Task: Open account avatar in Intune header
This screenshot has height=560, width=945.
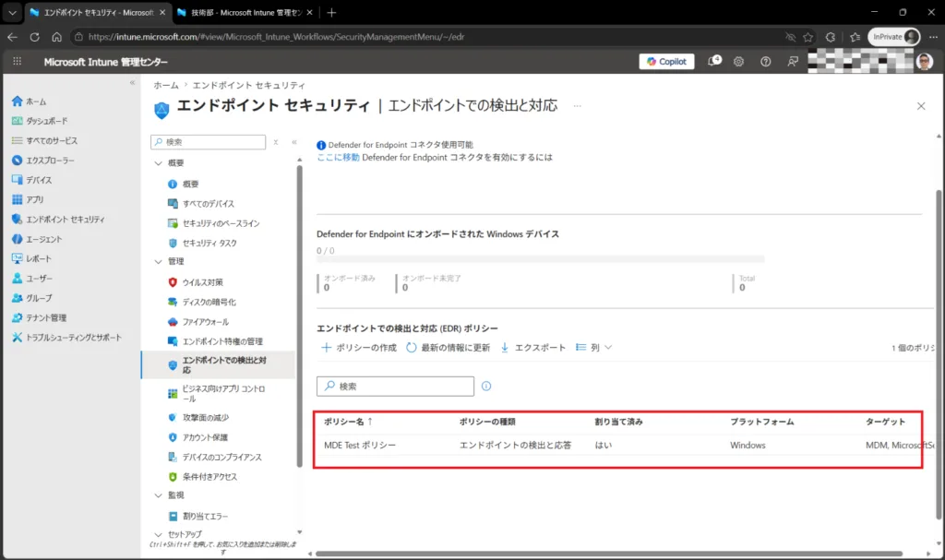Action: (925, 62)
